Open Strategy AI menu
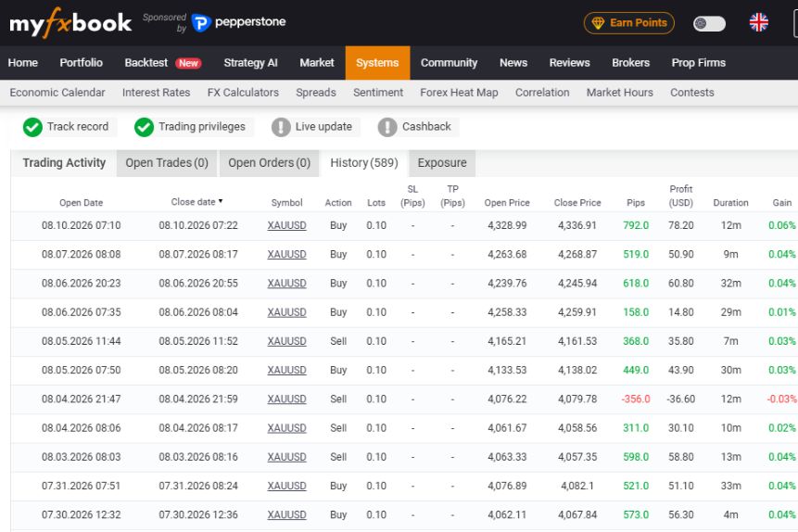 [x=250, y=63]
